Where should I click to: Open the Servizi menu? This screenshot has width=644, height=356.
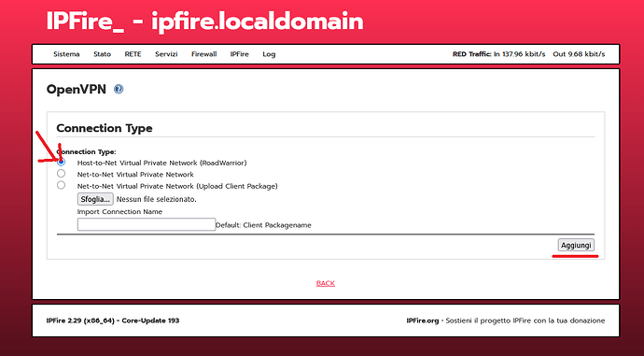click(166, 54)
